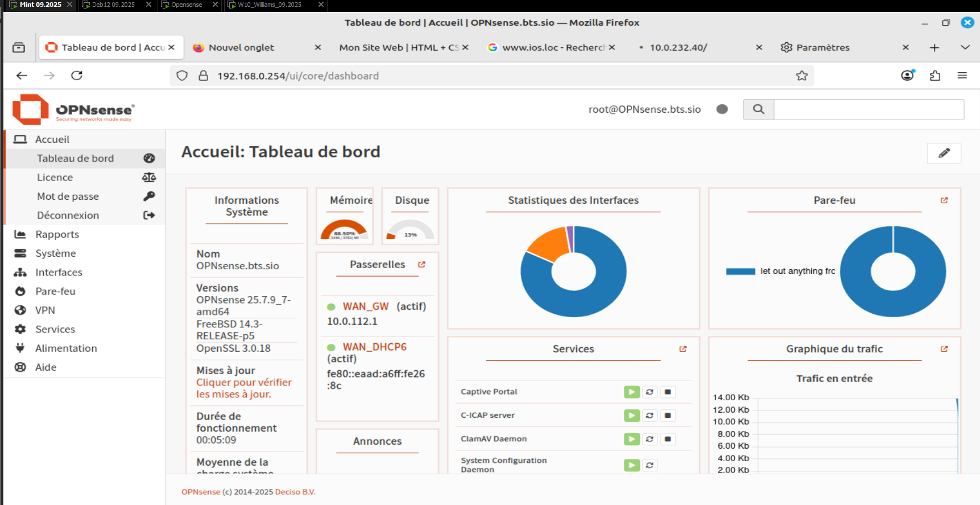The height and width of the screenshot is (505, 980).
Task: Open the Services widget external link icon
Action: coord(683,349)
